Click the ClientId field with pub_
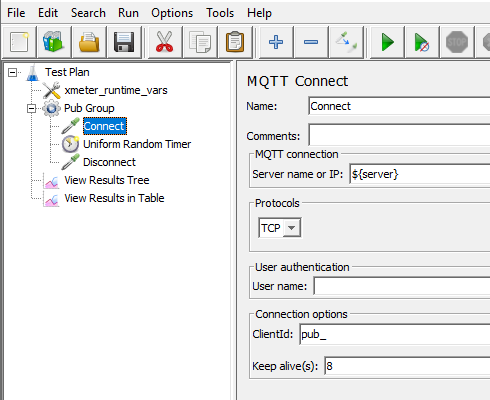Image resolution: width=490 pixels, height=400 pixels. tap(395, 334)
